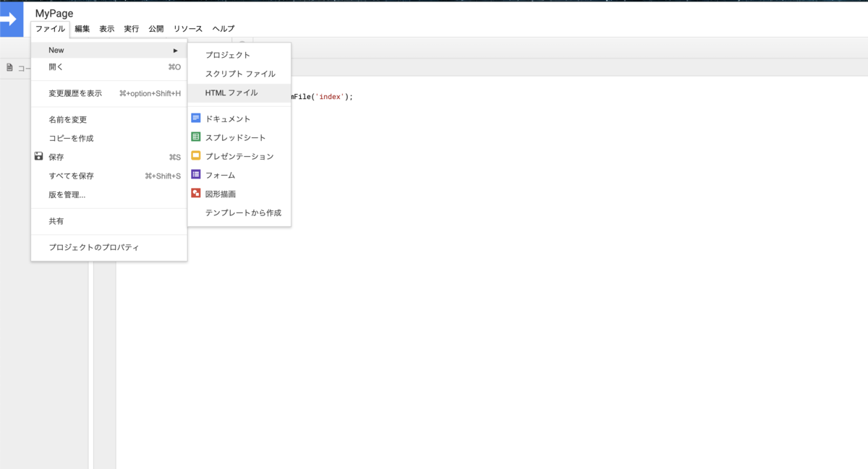The height and width of the screenshot is (469, 868).
Task: Select the yellow プレゼンテーション slides icon
Action: tap(196, 155)
